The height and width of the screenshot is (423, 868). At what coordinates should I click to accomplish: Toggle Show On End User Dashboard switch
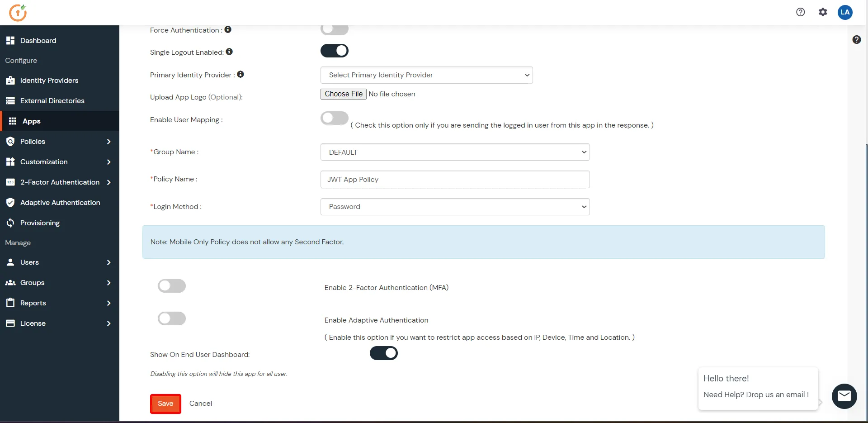point(384,353)
